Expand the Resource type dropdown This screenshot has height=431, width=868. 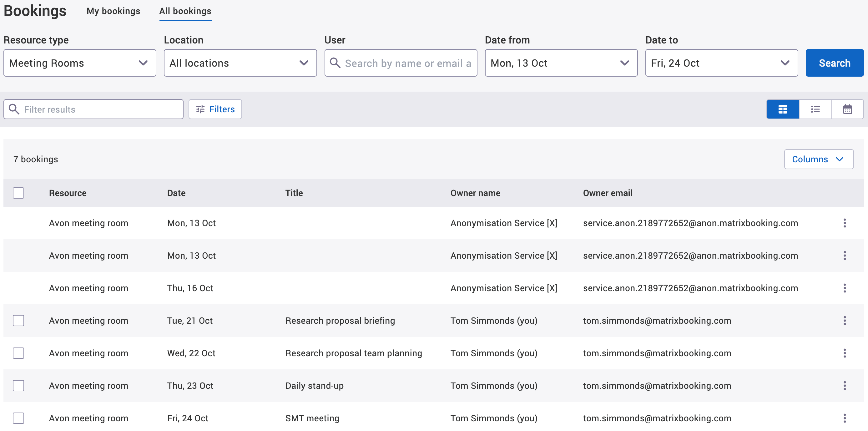79,63
